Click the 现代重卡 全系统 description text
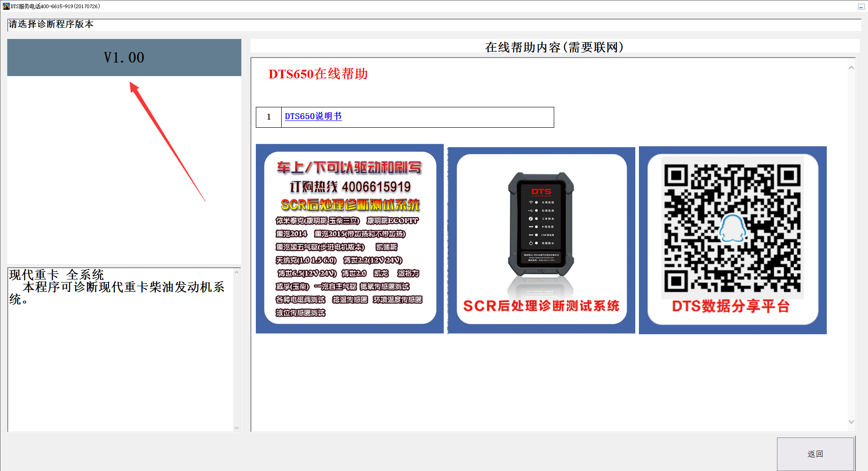This screenshot has height=471, width=868. (x=57, y=274)
